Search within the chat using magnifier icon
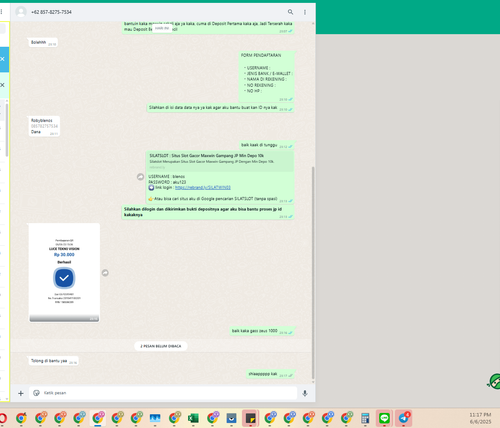Image resolution: width=500 pixels, height=428 pixels. (x=290, y=12)
